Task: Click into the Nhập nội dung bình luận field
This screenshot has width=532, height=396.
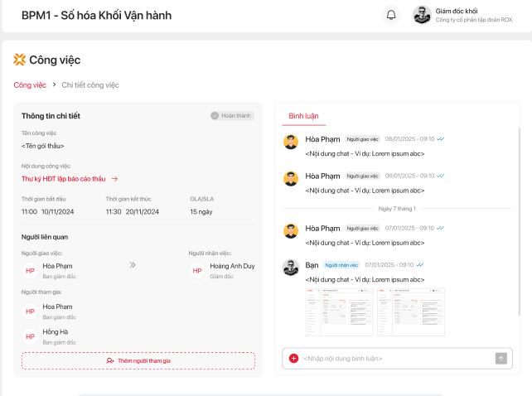Action: [396, 359]
